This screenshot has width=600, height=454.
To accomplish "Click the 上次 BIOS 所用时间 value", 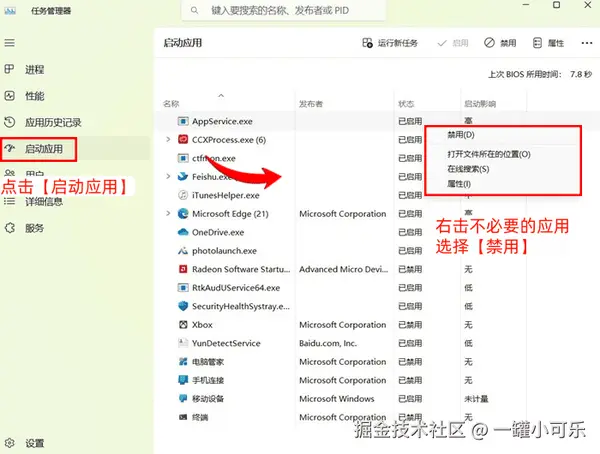I will [580, 74].
